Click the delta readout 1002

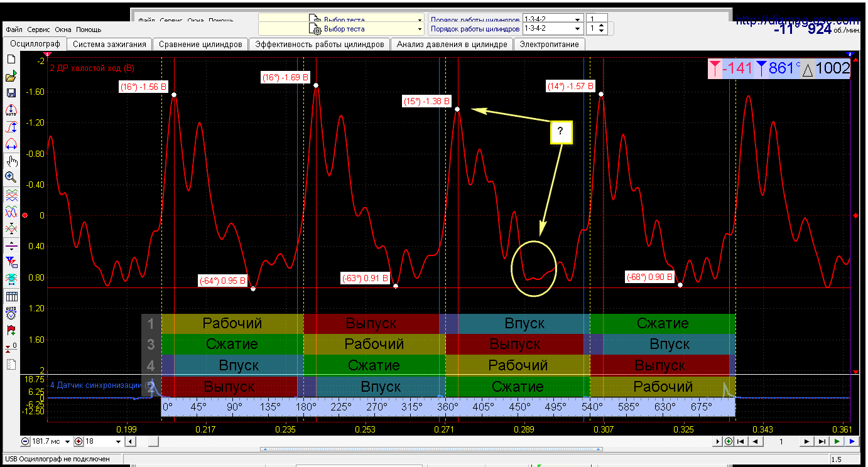(827, 68)
